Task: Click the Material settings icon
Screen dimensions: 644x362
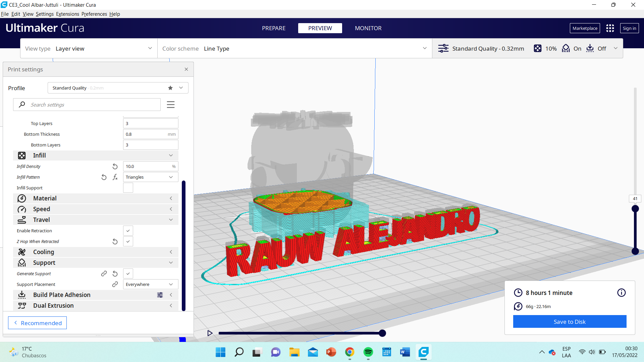Action: click(x=22, y=198)
